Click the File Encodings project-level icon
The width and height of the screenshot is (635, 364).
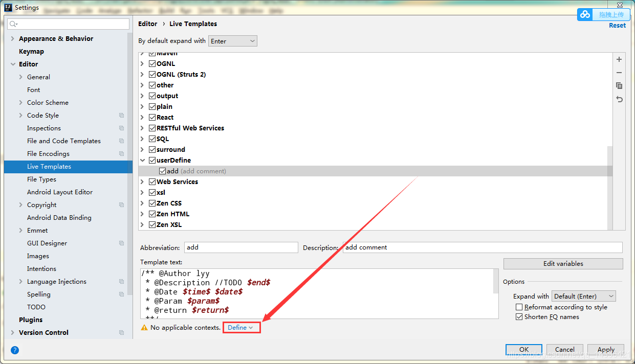[x=121, y=154]
